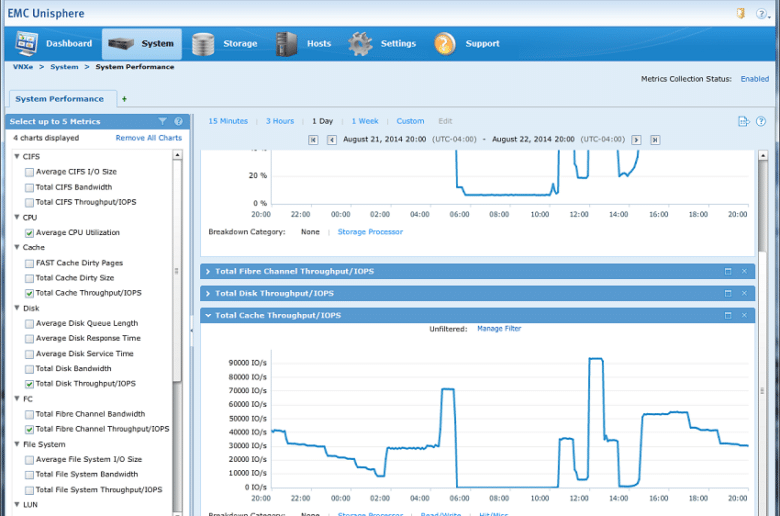Collapse the Cache metric group

tap(17, 247)
